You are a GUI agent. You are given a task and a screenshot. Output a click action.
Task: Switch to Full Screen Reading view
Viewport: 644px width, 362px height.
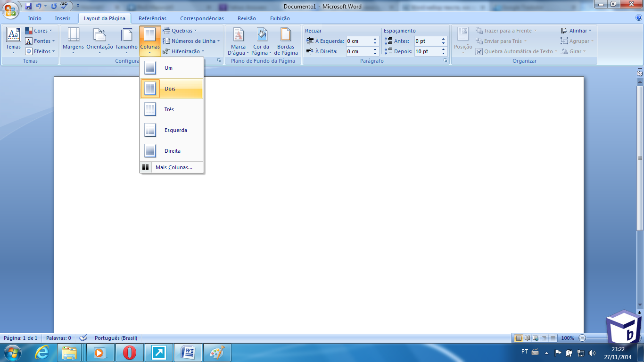point(528,338)
